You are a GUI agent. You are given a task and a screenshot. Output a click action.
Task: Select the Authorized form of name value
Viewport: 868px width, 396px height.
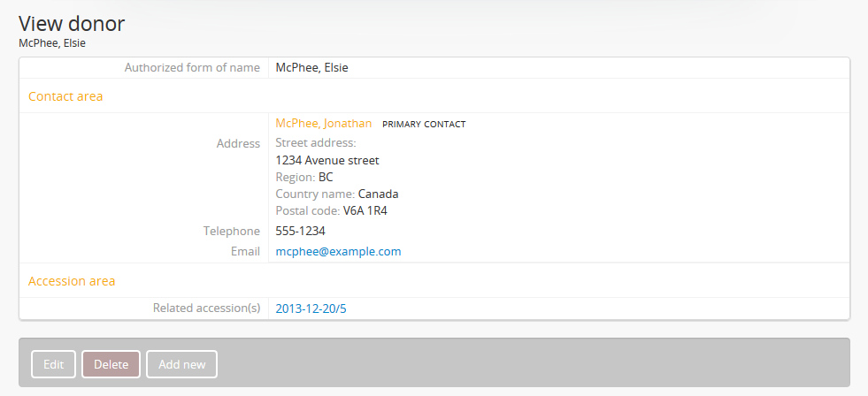pos(311,67)
